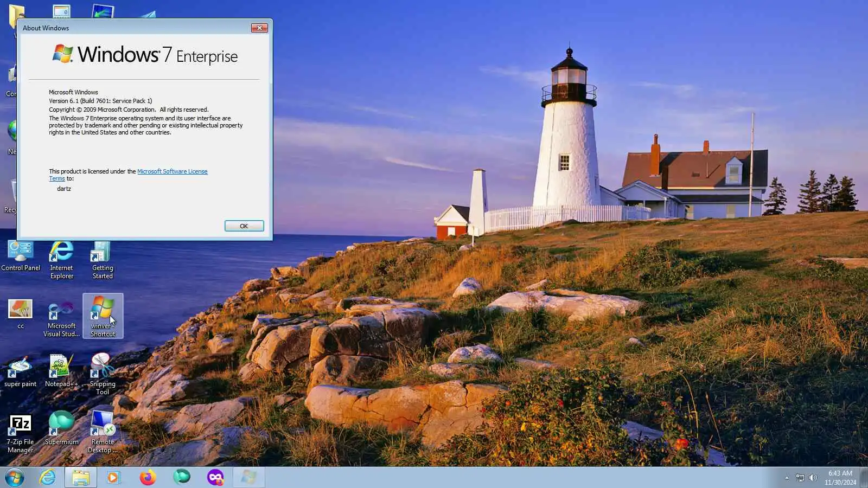Open the Control Panel desktop icon
Image resolution: width=868 pixels, height=488 pixels.
(21, 256)
